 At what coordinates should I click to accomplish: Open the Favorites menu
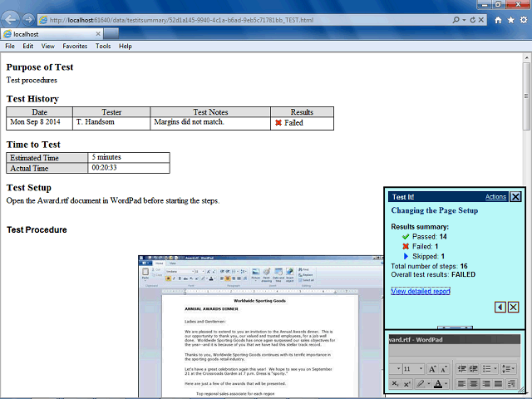pos(75,47)
